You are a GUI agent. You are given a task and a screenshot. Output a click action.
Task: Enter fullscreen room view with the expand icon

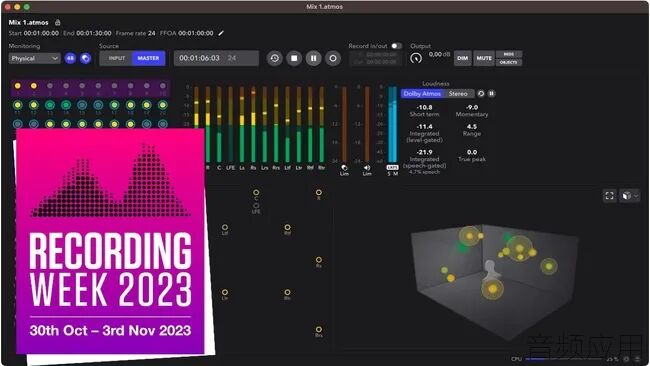pos(609,196)
